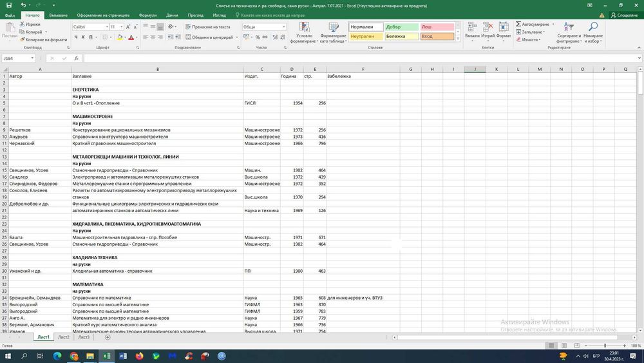Decrease decimal places icon
644x363 pixels.
(283, 37)
